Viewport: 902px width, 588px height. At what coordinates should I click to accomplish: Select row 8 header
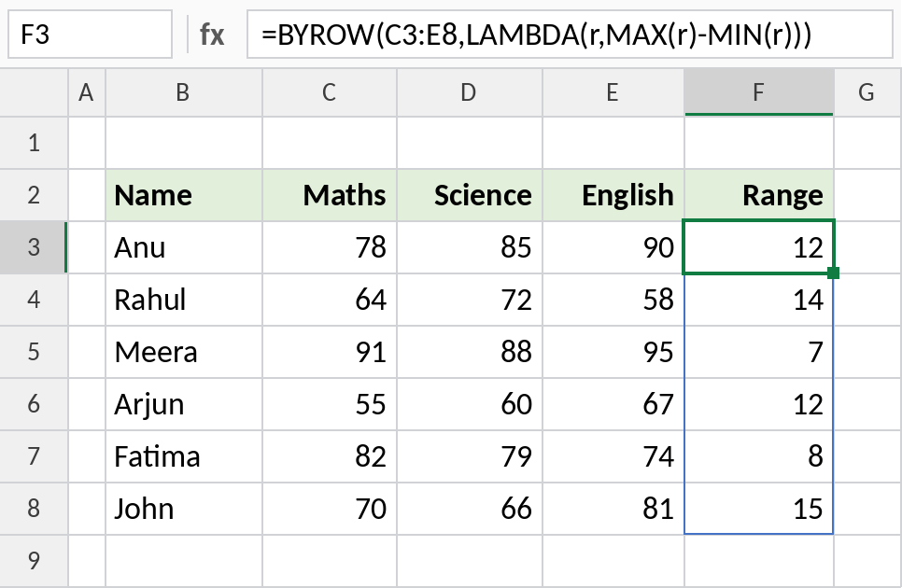click(x=34, y=509)
